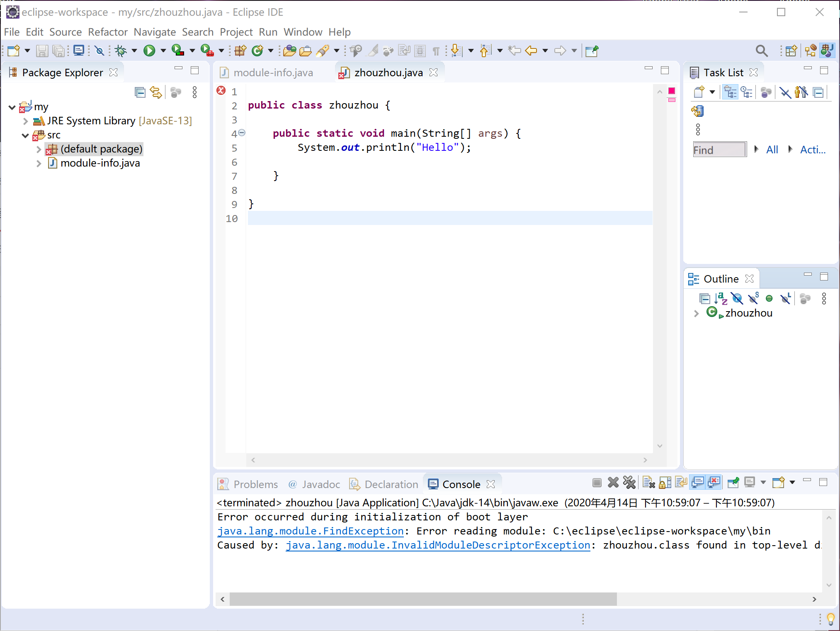Expand zhouzhou class in Outline
This screenshot has width=840, height=631.
(x=696, y=313)
